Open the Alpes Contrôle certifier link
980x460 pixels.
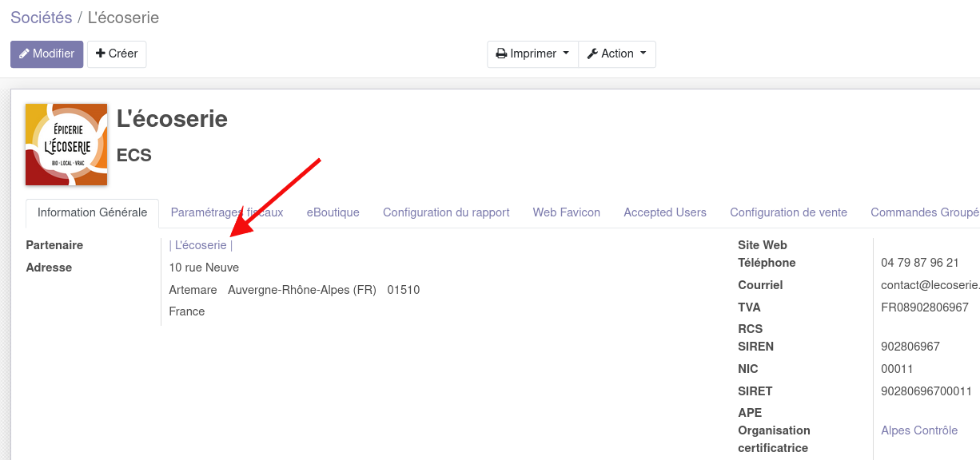point(919,430)
